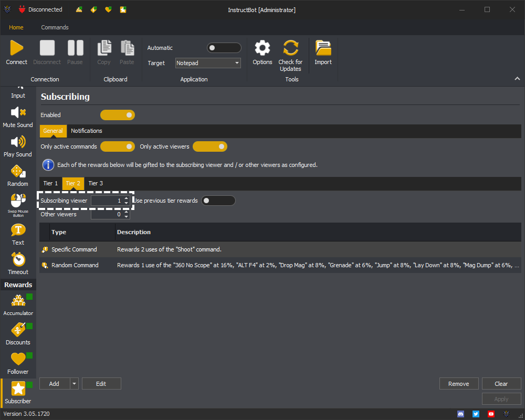The height and width of the screenshot is (420, 525).
Task: Select the Specific Command reward row
Action: click(x=280, y=249)
